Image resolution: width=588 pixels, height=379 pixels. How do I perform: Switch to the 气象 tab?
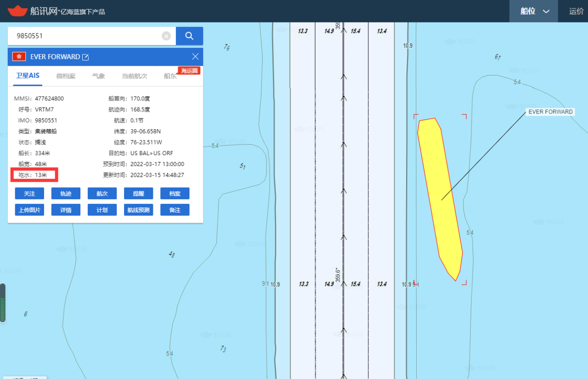pyautogui.click(x=98, y=76)
